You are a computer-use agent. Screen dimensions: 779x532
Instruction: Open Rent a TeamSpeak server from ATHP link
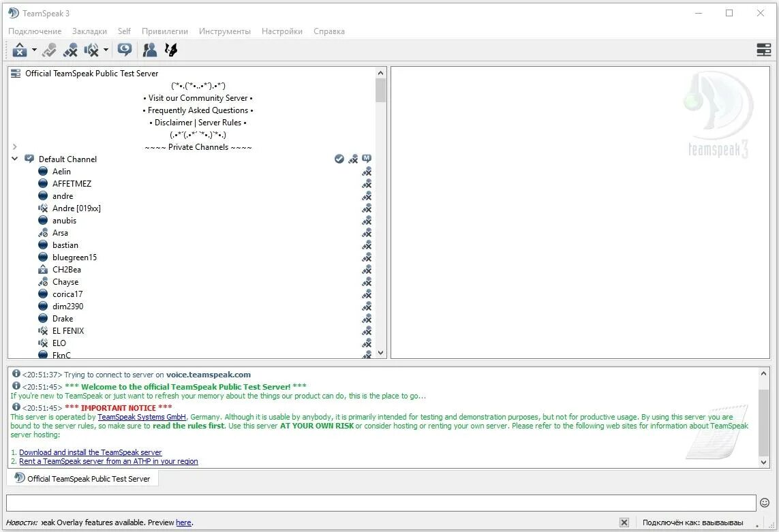[x=108, y=461]
